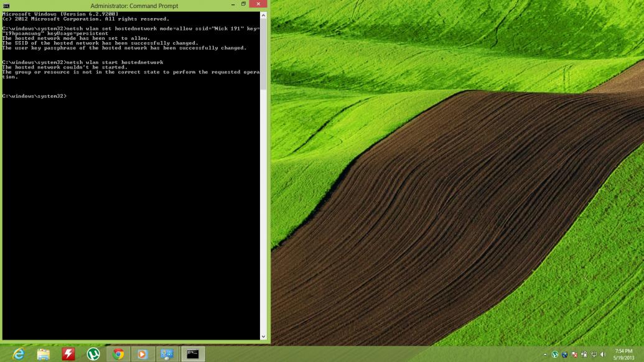Click the volume speaker icon
Viewport: 644px width, 362px height.
[603, 355]
